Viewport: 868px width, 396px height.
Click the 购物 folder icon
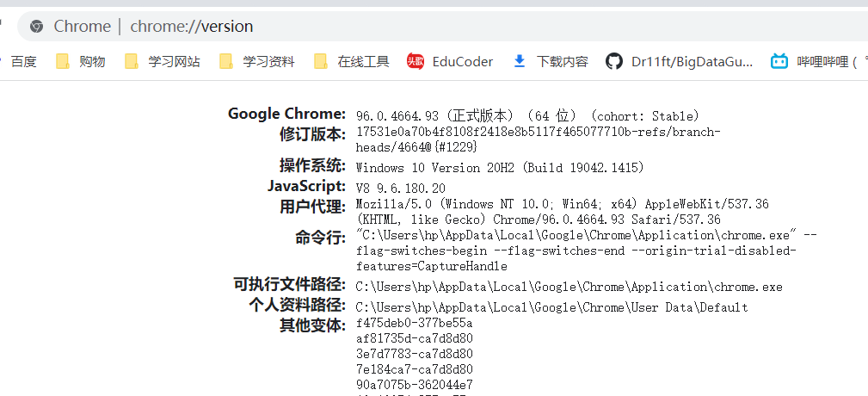pos(63,61)
